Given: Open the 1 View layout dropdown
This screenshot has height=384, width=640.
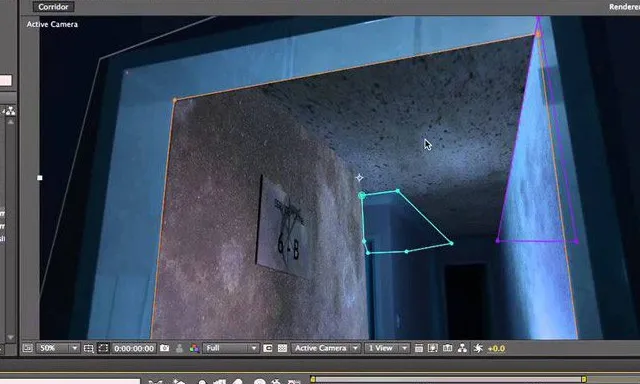Looking at the screenshot, I should (386, 348).
